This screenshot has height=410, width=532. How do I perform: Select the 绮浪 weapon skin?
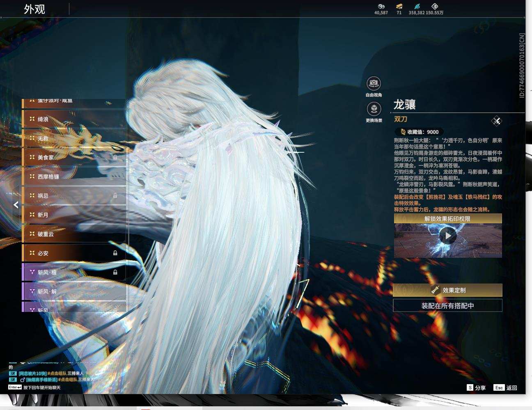[74, 119]
